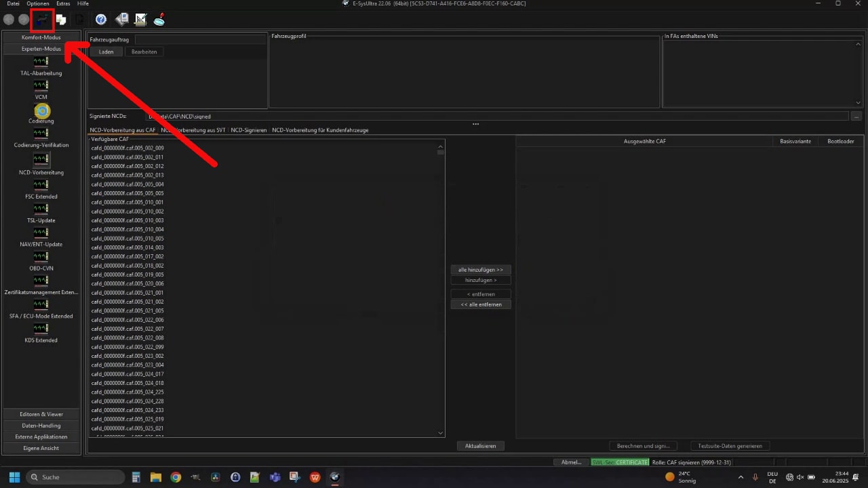
Task: Select the FSC Extended sidebar icon
Action: click(41, 185)
